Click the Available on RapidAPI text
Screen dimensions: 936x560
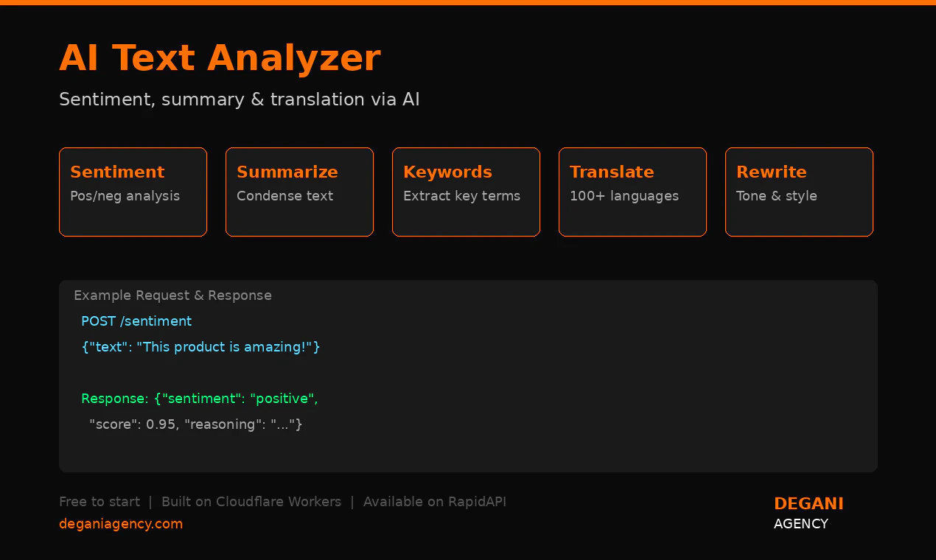434,502
